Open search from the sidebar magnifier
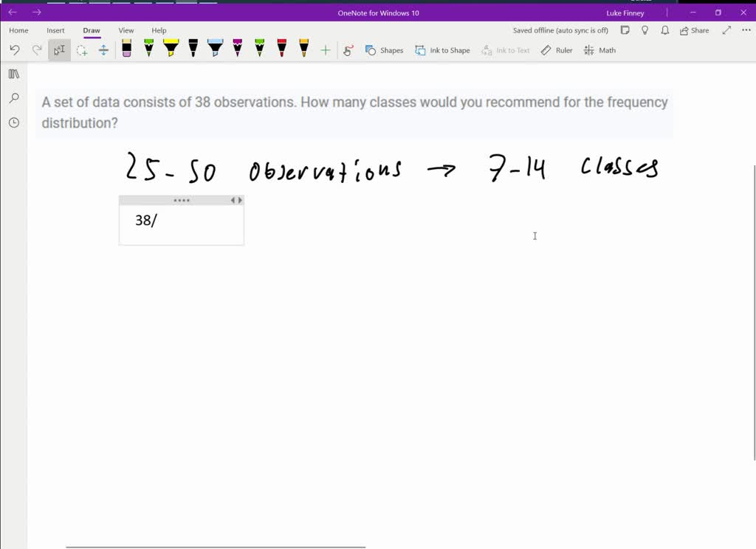 [14, 98]
